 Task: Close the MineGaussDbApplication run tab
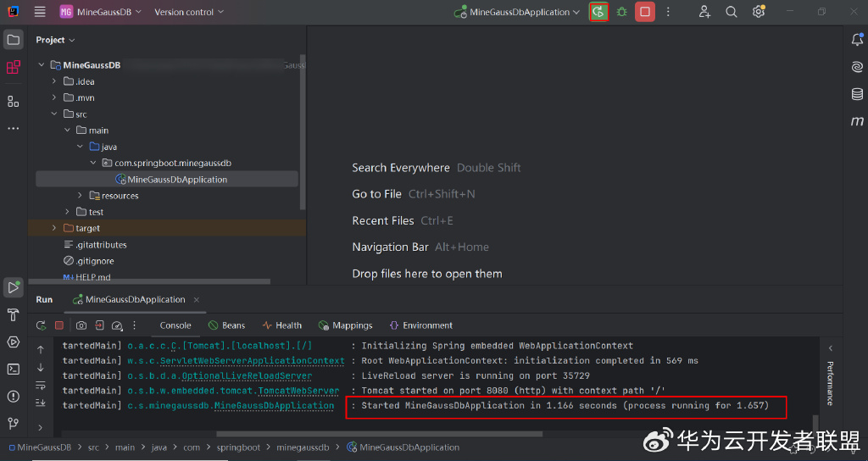tap(197, 300)
